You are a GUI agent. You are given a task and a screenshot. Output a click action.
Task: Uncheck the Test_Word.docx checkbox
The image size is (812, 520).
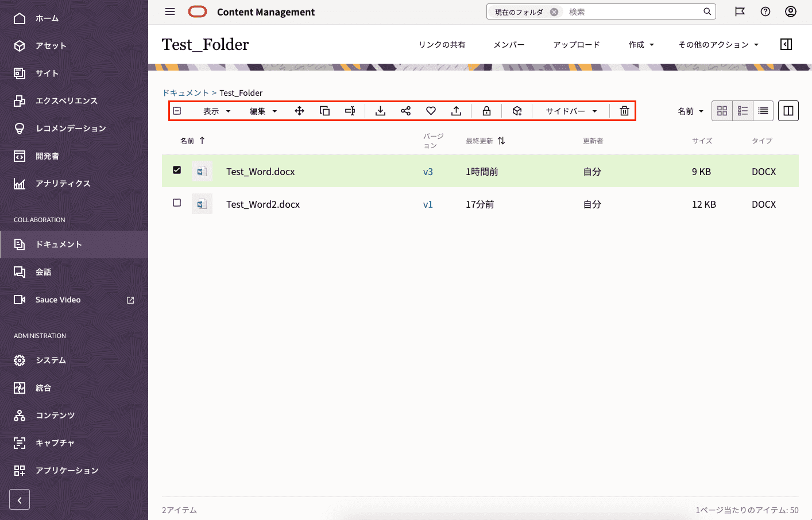point(177,170)
